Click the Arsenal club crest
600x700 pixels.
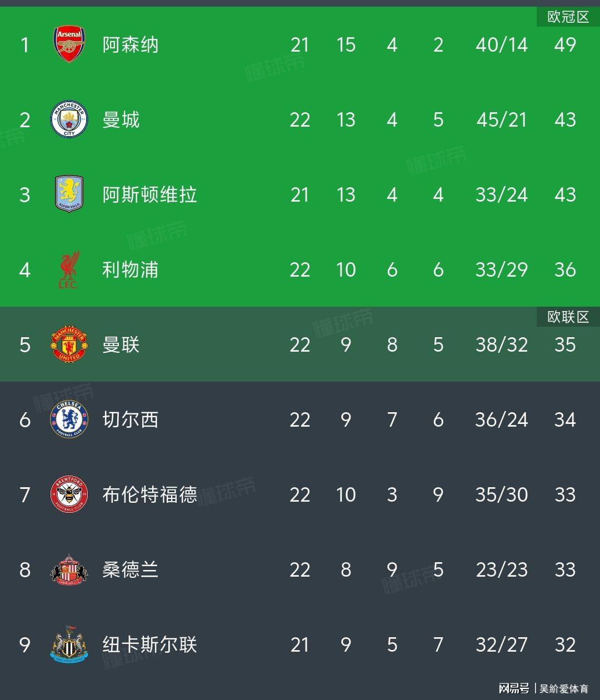pyautogui.click(x=69, y=44)
